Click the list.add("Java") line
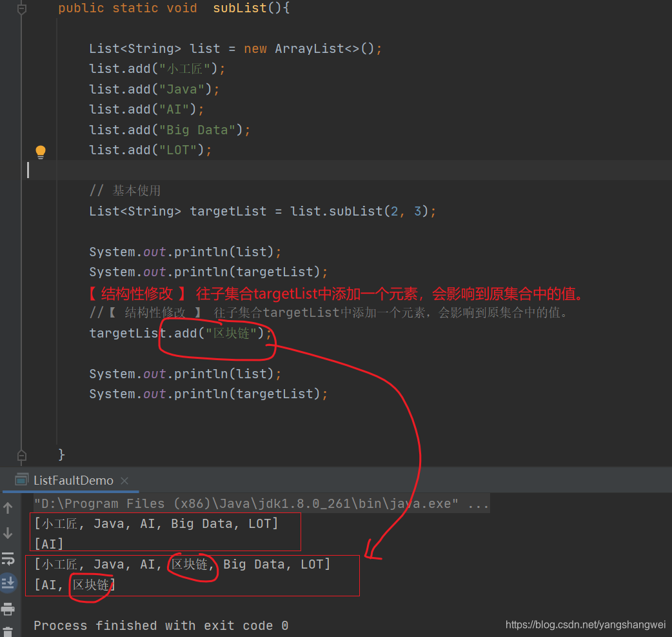 (154, 89)
